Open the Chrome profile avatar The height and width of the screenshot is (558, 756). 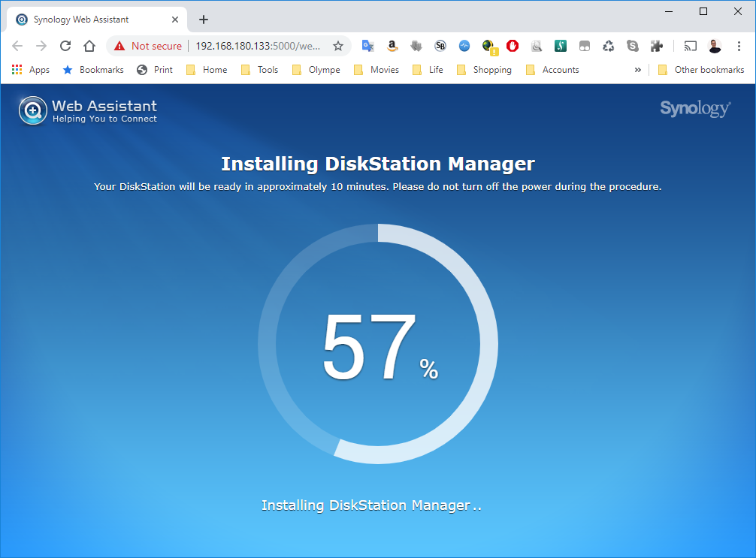(x=715, y=46)
